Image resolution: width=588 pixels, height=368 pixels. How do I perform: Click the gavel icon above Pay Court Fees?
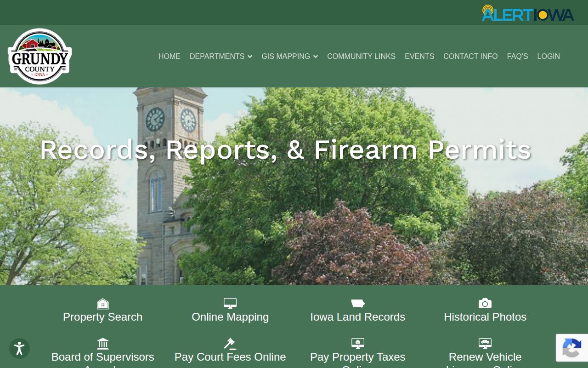[230, 344]
